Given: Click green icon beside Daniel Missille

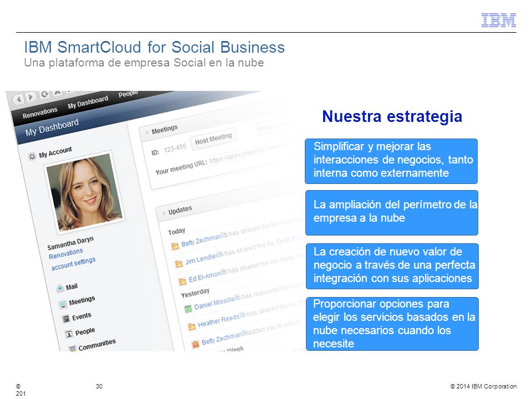Looking at the screenshot, I should click(188, 309).
